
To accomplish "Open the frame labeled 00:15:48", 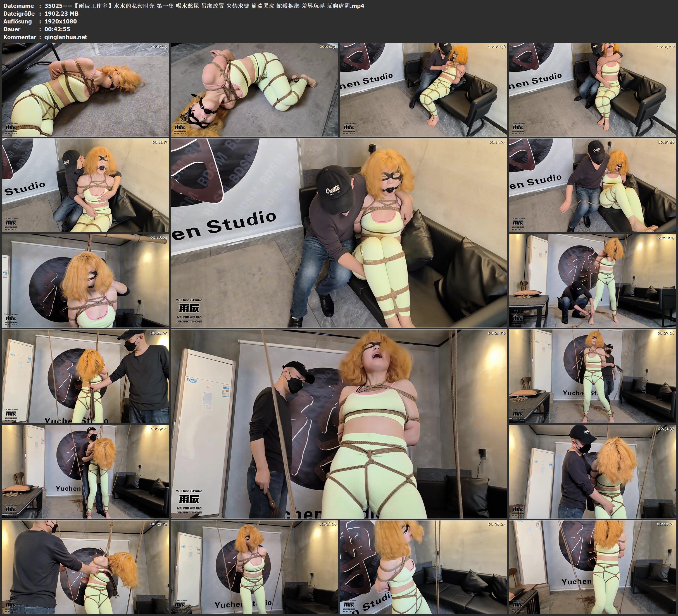I will point(592,185).
